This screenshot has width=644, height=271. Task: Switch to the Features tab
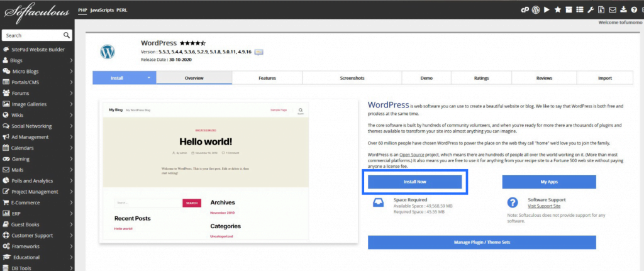coord(267,77)
